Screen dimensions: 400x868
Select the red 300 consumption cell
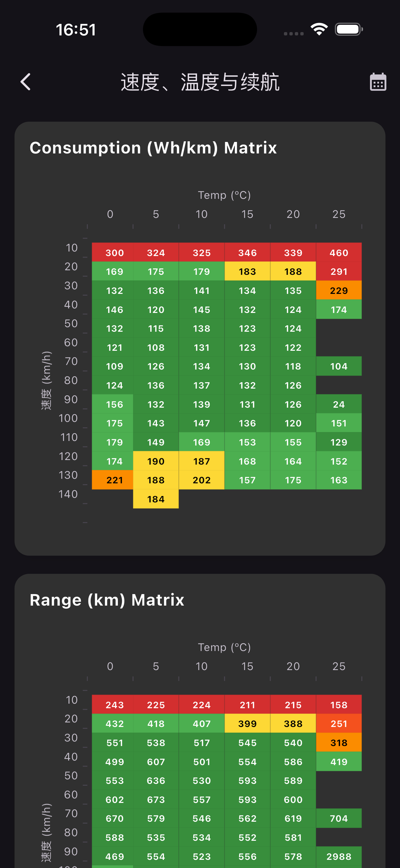[x=114, y=252]
